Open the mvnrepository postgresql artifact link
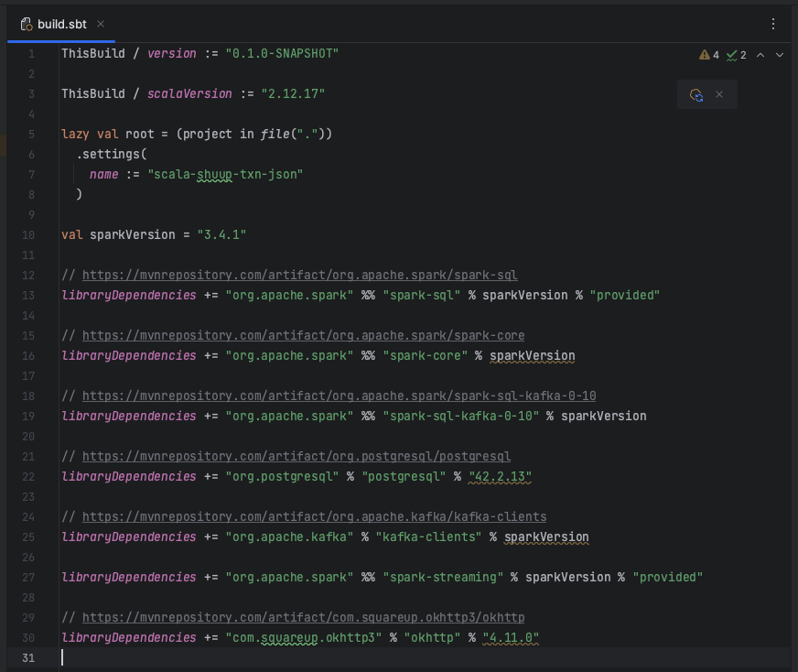Screen dimensions: 798x672 pos(297,456)
